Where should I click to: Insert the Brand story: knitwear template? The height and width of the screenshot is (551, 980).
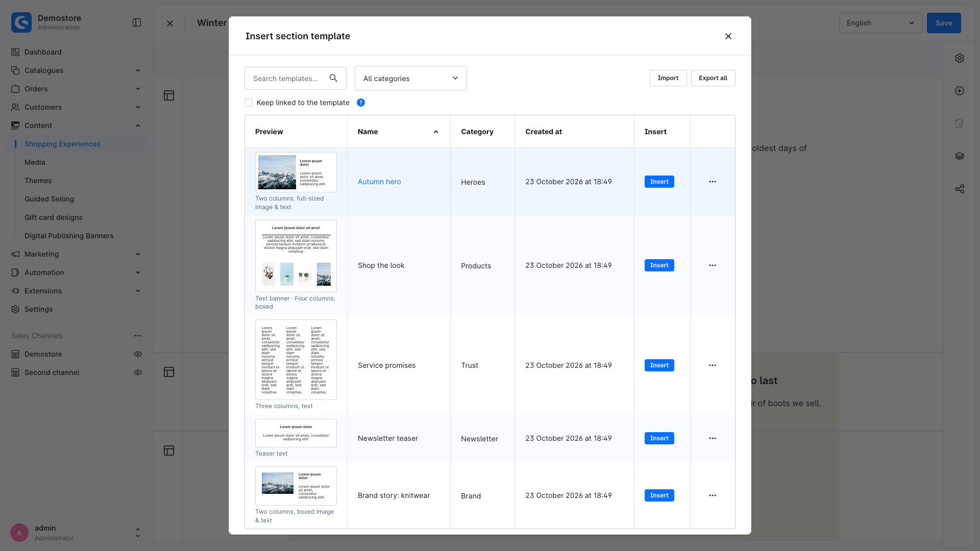[x=659, y=495]
